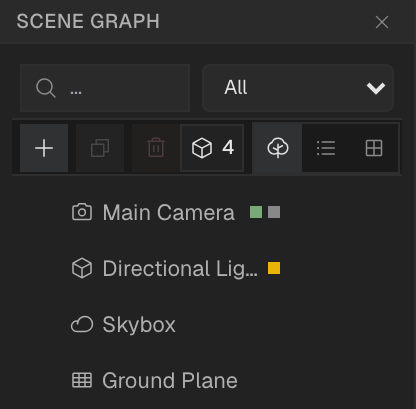
Task: Click the search magnifier icon
Action: 46,88
